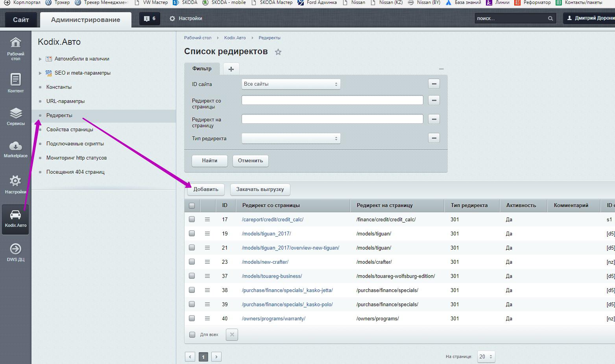The width and height of the screenshot is (615, 364).
Task: Add a new filter tab with plus
Action: pos(231,69)
